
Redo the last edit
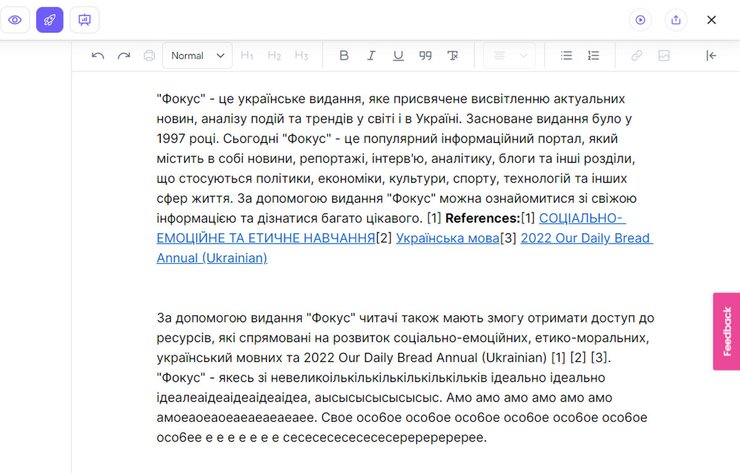(x=124, y=56)
